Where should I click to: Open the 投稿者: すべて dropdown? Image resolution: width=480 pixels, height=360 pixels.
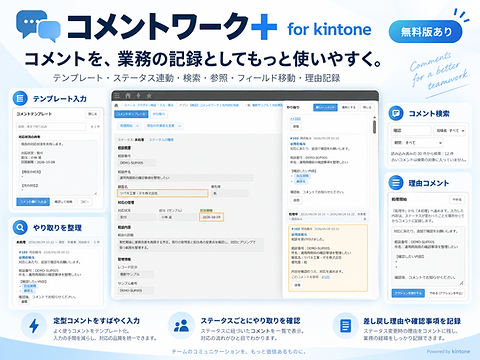450,130
